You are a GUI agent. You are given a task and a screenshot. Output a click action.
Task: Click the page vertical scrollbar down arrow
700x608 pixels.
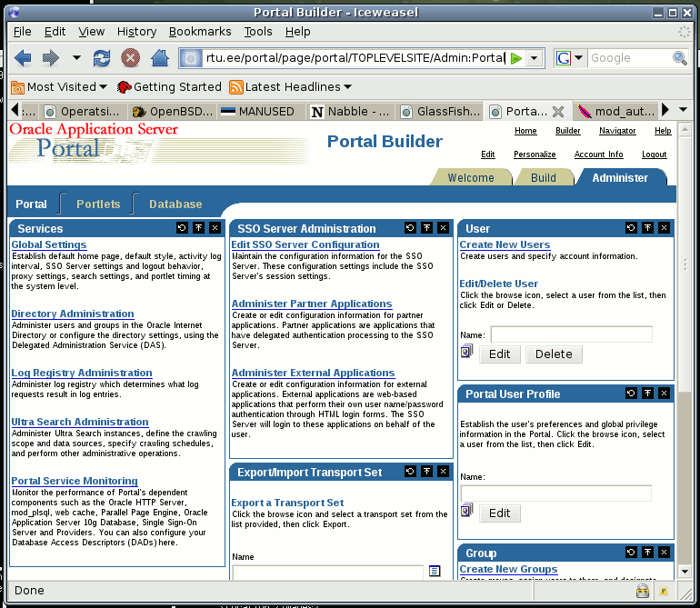coord(685,571)
